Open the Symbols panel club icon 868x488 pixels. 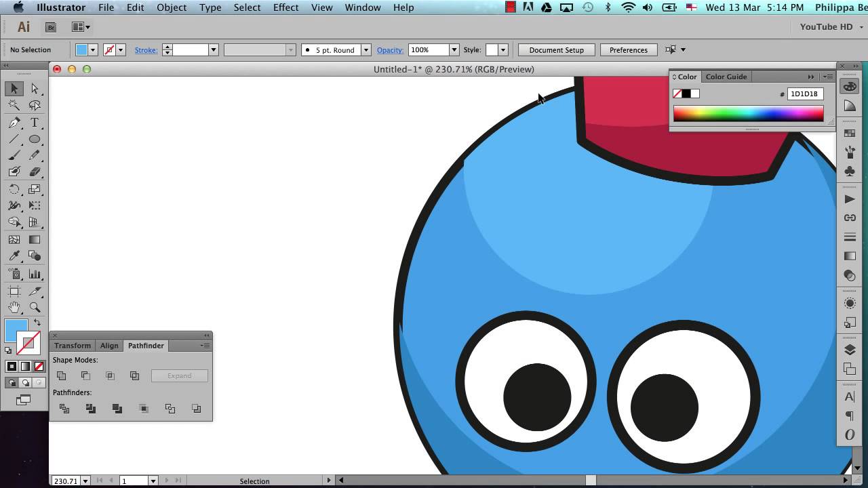(850, 172)
